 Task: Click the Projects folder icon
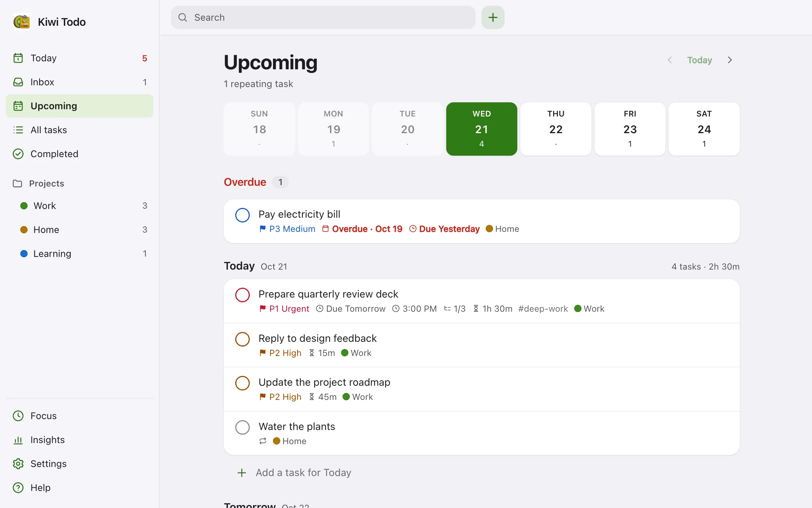17,184
